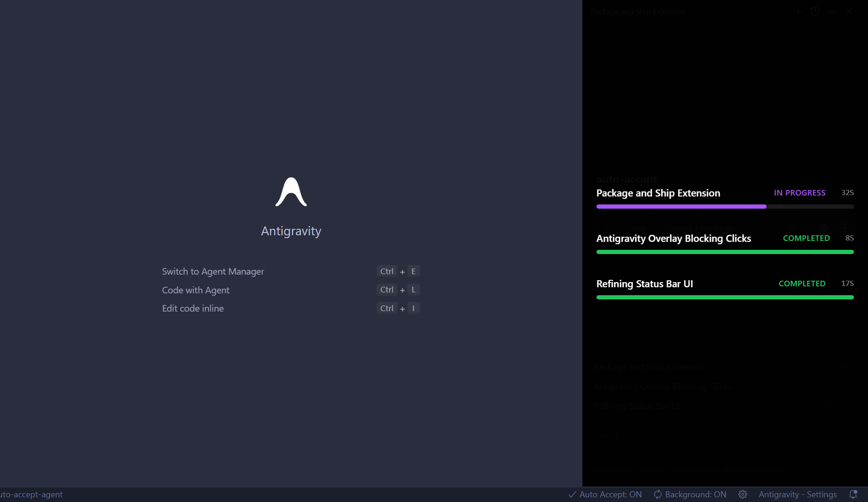868x502 pixels.
Task: Select the completed Refining Status Bar UI task
Action: [645, 284]
